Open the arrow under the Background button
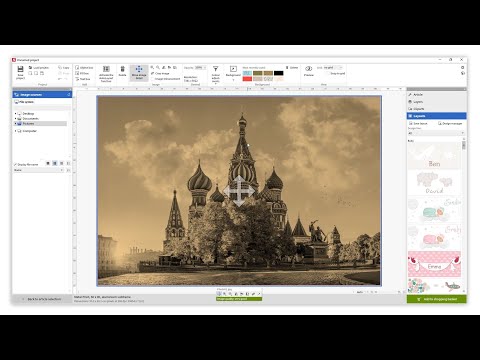 point(233,80)
